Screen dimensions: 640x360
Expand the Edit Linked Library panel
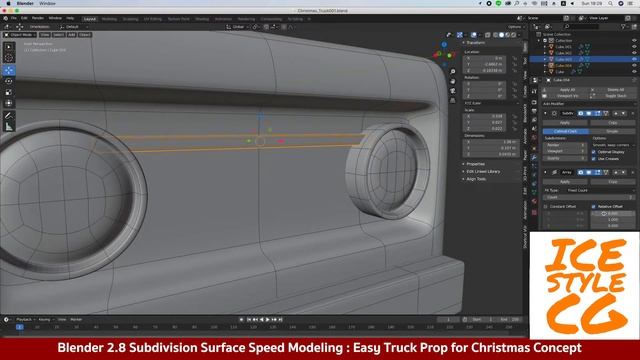[483, 171]
